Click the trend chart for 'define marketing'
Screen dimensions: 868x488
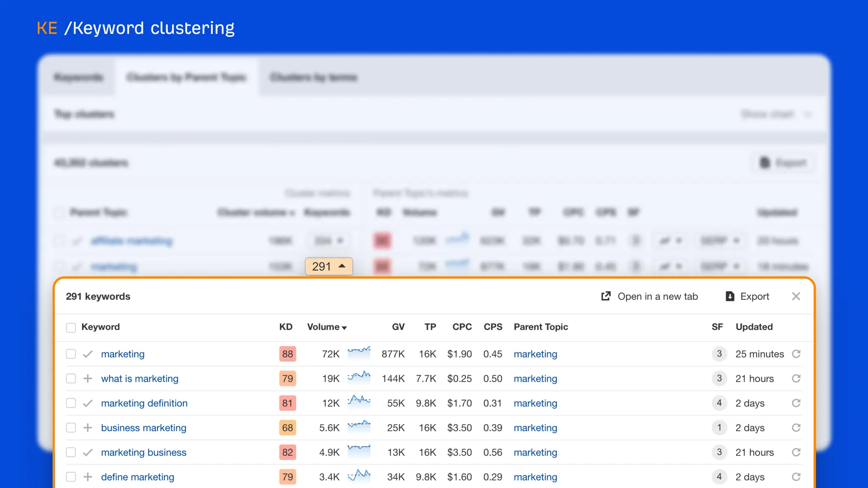[x=359, y=475]
